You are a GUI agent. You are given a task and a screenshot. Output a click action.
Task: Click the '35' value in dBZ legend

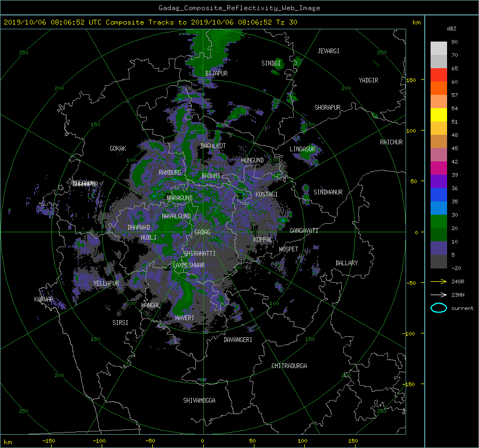(x=455, y=201)
